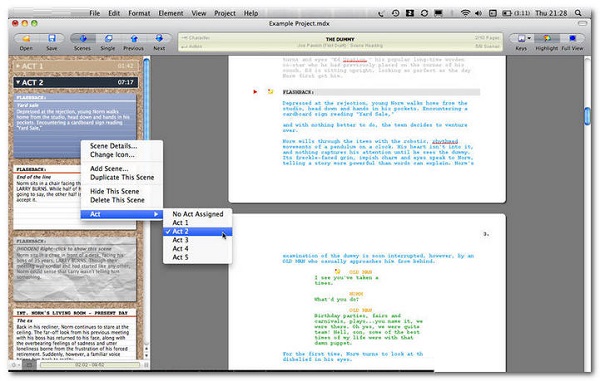
Task: Click the THE DUMMY title info field
Action: click(x=340, y=42)
